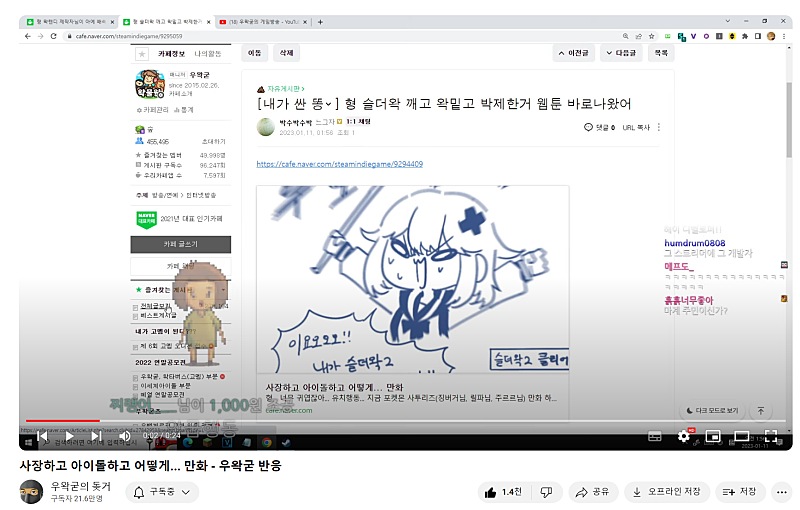Open the steamindiegame/9294409 hyperlink
This screenshot has width=800, height=510.
[339, 164]
